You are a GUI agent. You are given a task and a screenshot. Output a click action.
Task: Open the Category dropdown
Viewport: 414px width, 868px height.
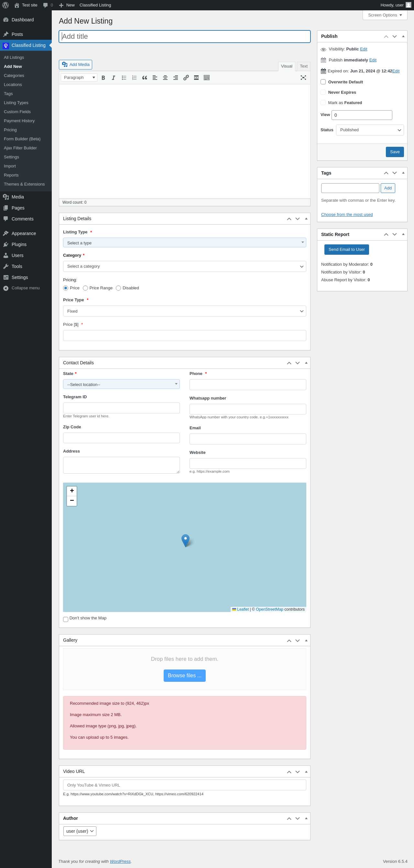[184, 266]
